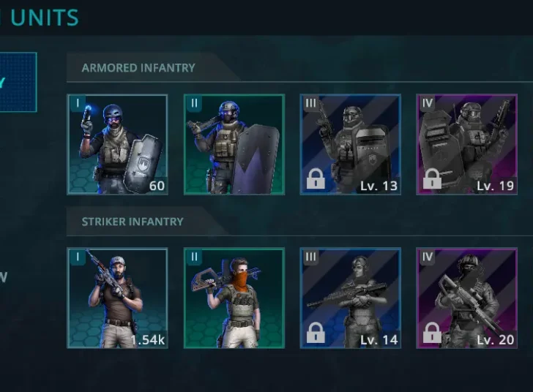Click the padlock icon on Lv. 13 unit
The image size is (533, 392).
(x=316, y=178)
